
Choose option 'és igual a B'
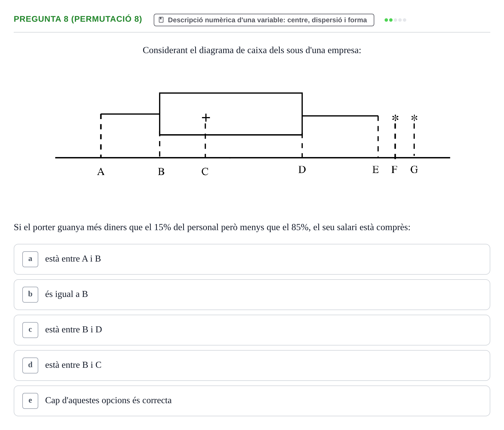click(x=252, y=295)
